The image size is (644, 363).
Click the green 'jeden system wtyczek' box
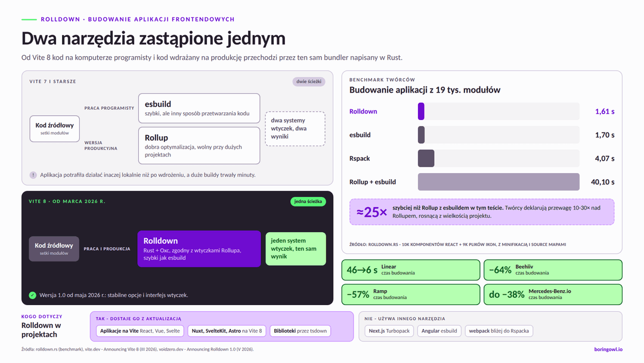click(x=296, y=249)
